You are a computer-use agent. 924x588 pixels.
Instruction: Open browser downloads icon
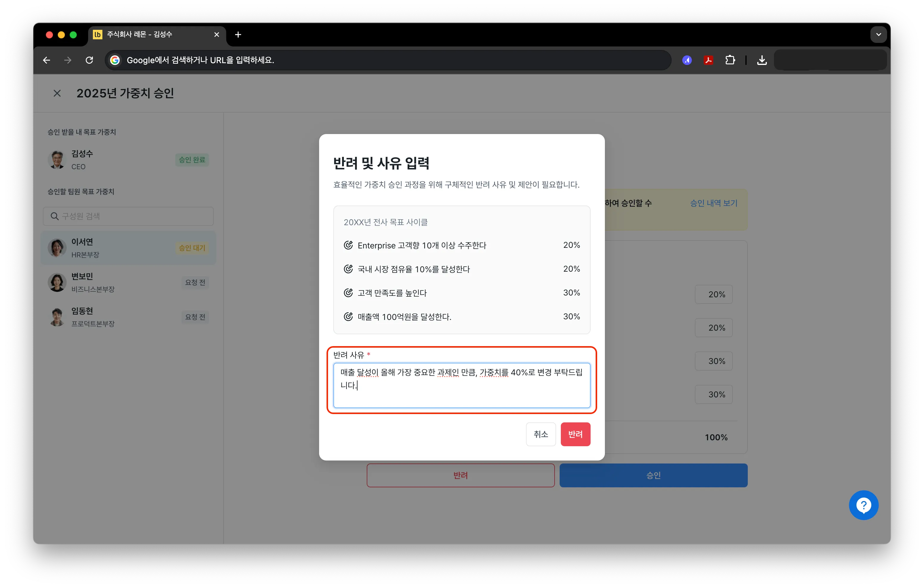pyautogui.click(x=762, y=60)
